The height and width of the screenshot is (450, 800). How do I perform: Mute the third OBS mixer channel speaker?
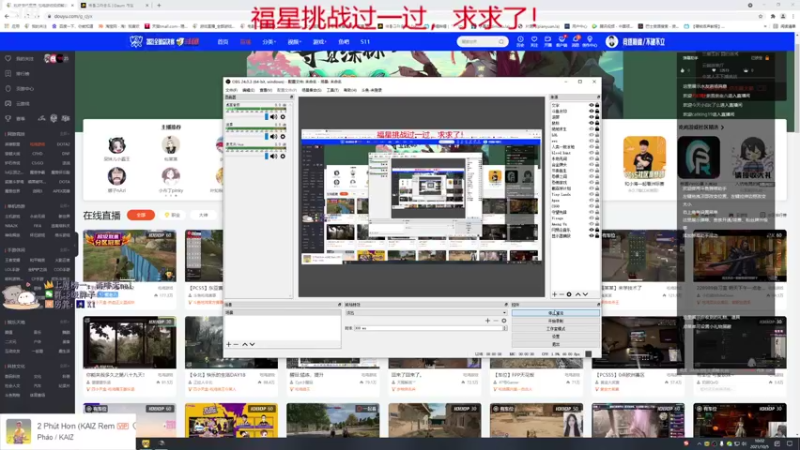coord(273,156)
